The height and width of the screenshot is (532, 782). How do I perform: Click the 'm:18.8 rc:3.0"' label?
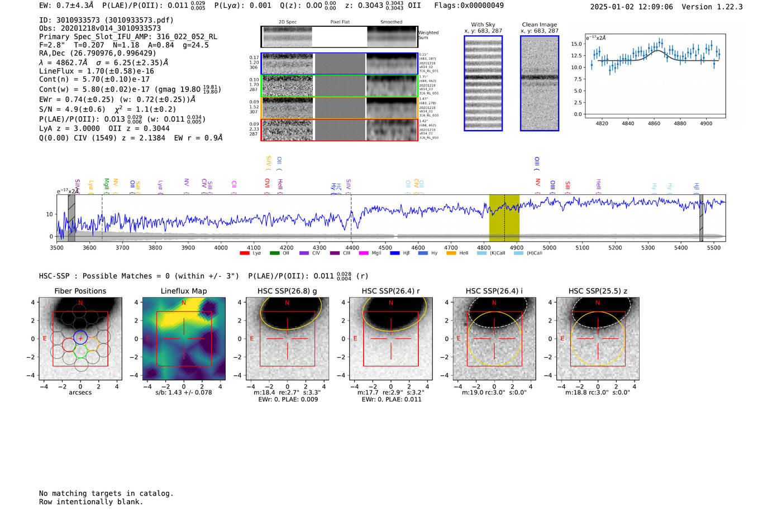(598, 392)
